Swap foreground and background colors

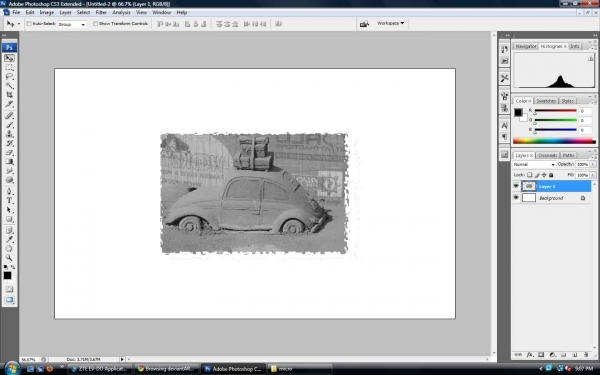coord(13,267)
